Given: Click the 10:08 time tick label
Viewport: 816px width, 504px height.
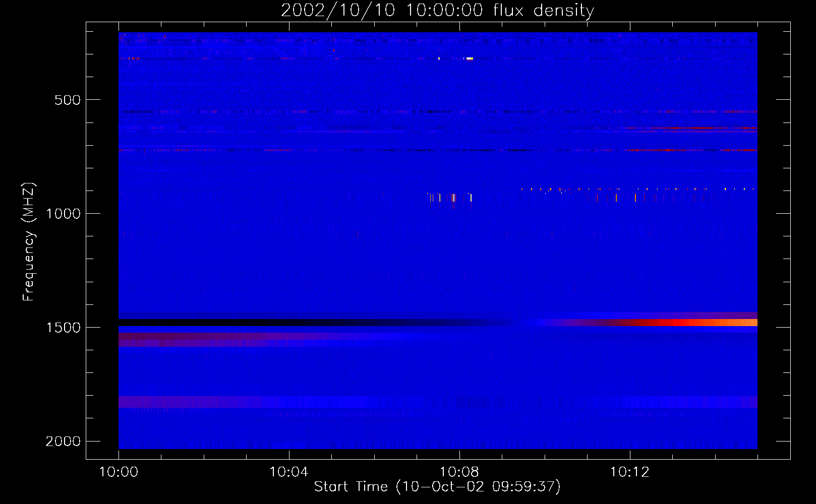Looking at the screenshot, I should pos(459,472).
